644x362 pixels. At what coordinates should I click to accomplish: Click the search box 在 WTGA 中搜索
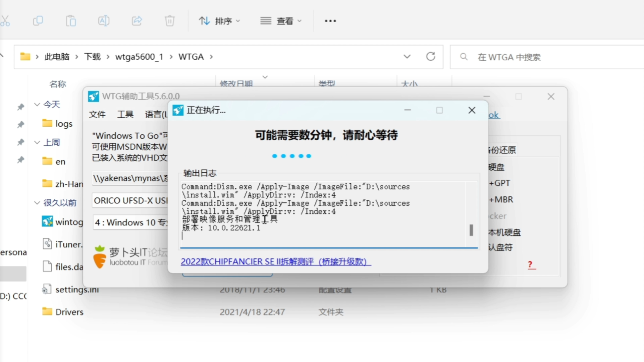[x=547, y=57]
